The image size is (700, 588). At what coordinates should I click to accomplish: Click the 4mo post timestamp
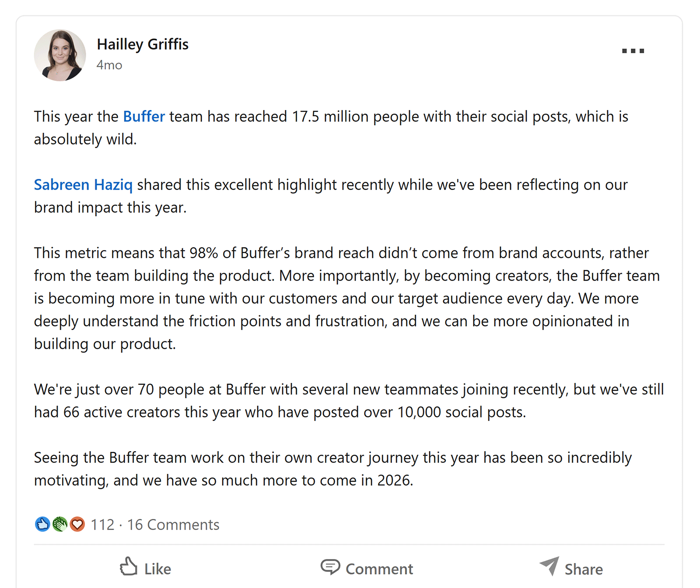109,65
